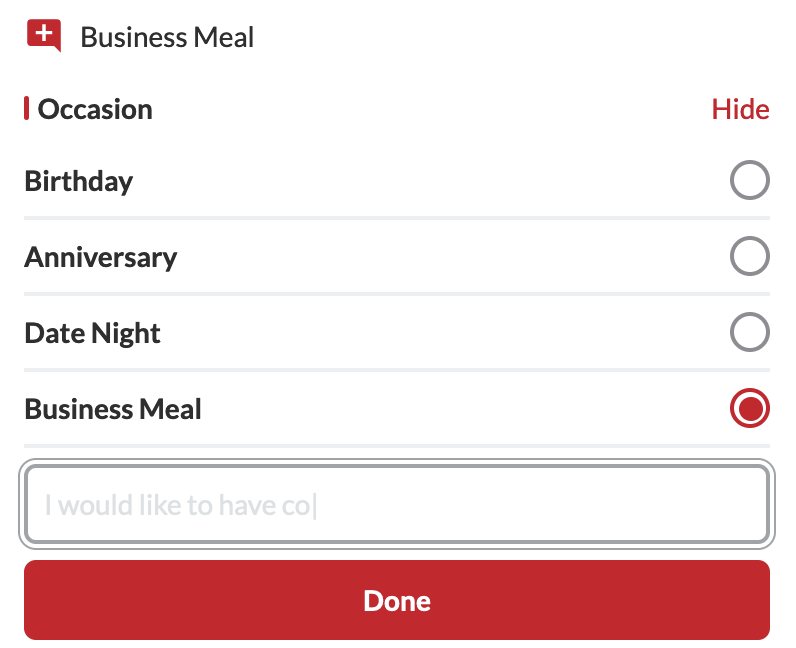
Task: Click the red plus speech bubble icon
Action: point(44,36)
